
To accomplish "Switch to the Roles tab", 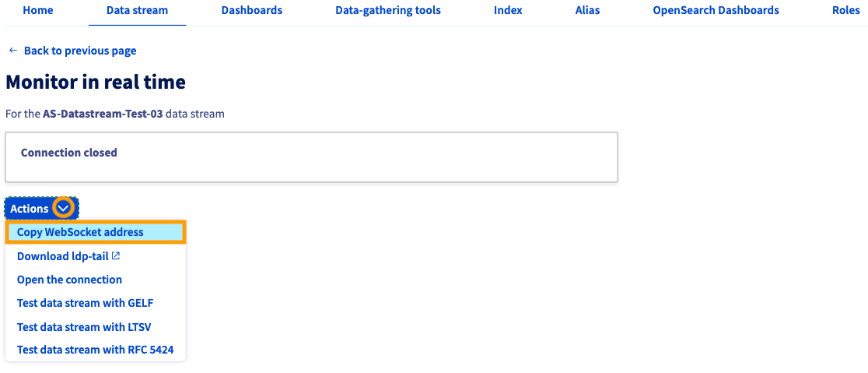I will pyautogui.click(x=846, y=11).
